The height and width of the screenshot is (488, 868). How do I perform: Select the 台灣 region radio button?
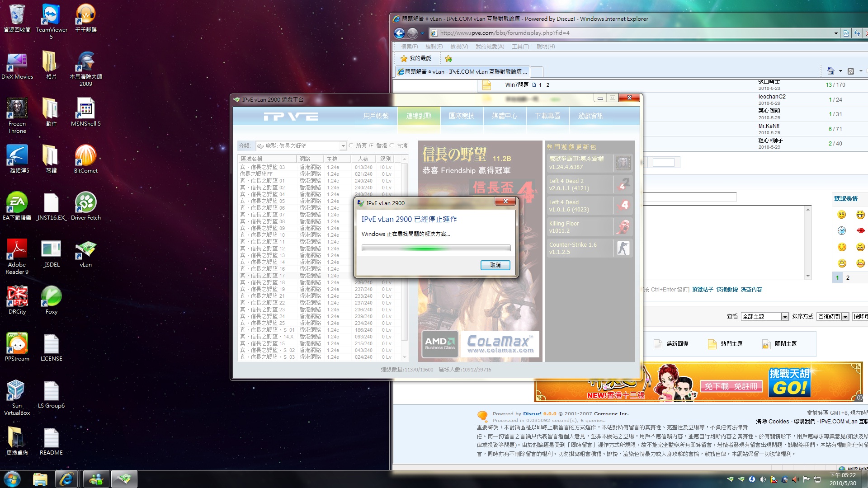392,145
